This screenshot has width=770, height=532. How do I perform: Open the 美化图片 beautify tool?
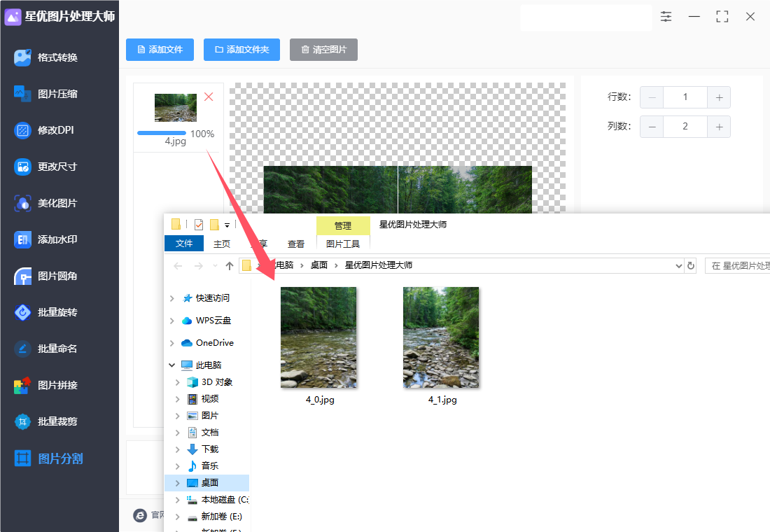pyautogui.click(x=45, y=203)
